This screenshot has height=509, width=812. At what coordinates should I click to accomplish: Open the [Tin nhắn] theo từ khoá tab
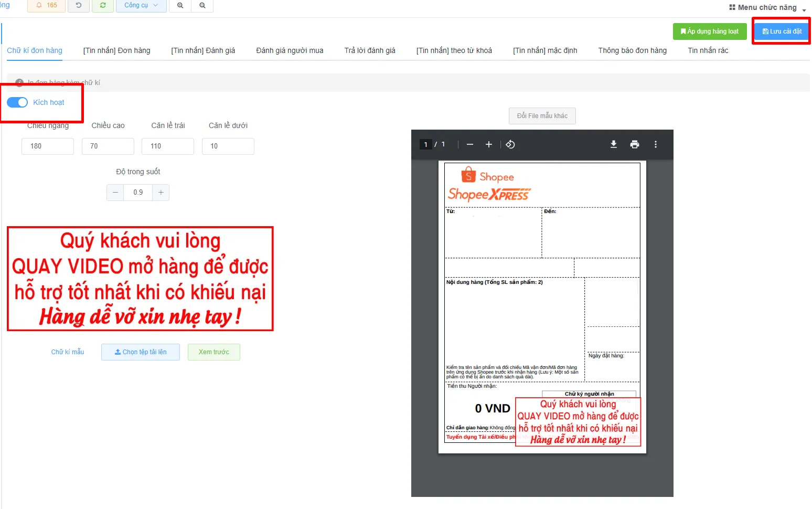(454, 50)
